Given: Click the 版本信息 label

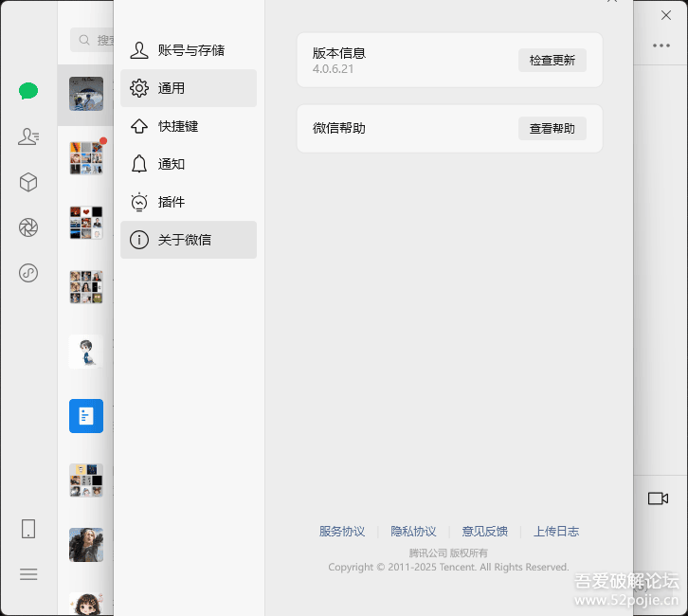Looking at the screenshot, I should point(338,53).
